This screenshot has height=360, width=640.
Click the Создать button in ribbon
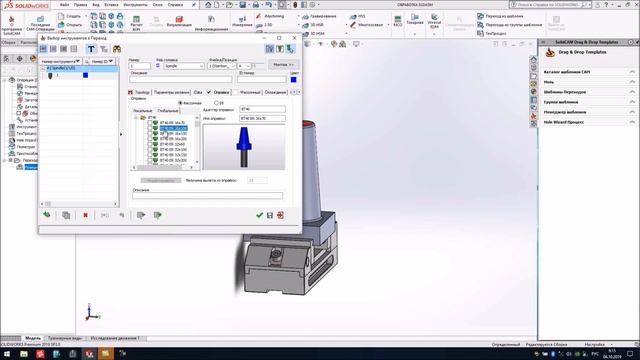pyautogui.click(x=70, y=16)
